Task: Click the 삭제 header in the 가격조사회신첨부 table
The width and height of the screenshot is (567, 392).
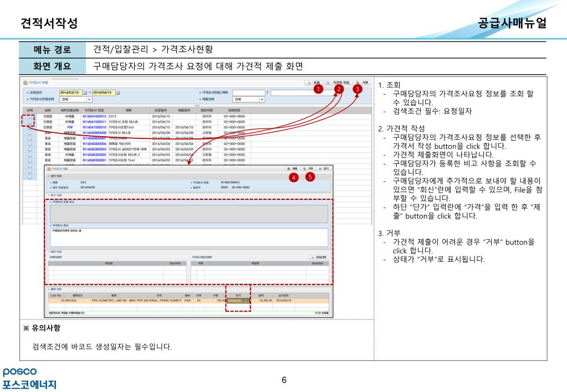Action: pyautogui.click(x=200, y=264)
